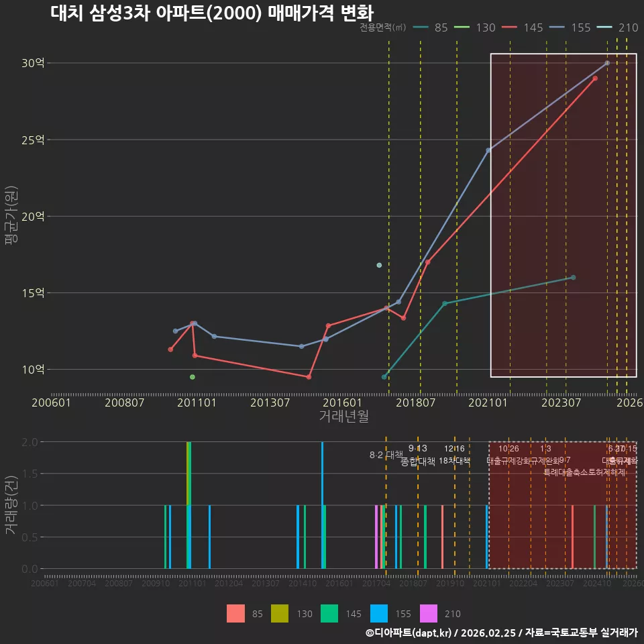Image resolution: width=644 pixels, height=644 pixels.
Task: Select the 85 line entry in top legend
Action: pos(430,28)
